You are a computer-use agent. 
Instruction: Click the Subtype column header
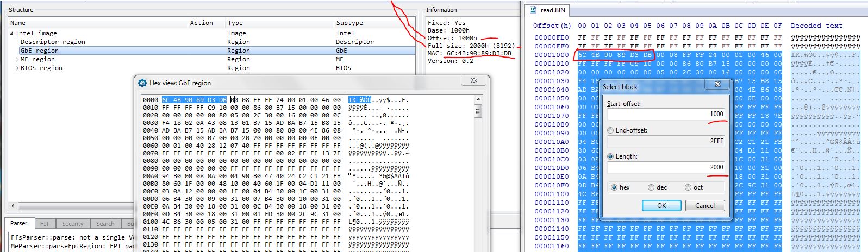coord(375,23)
